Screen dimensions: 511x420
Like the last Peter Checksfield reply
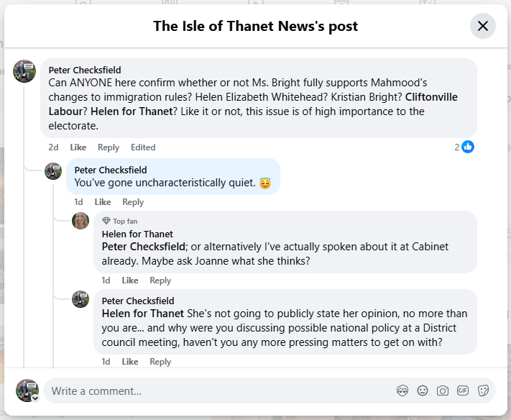click(130, 362)
